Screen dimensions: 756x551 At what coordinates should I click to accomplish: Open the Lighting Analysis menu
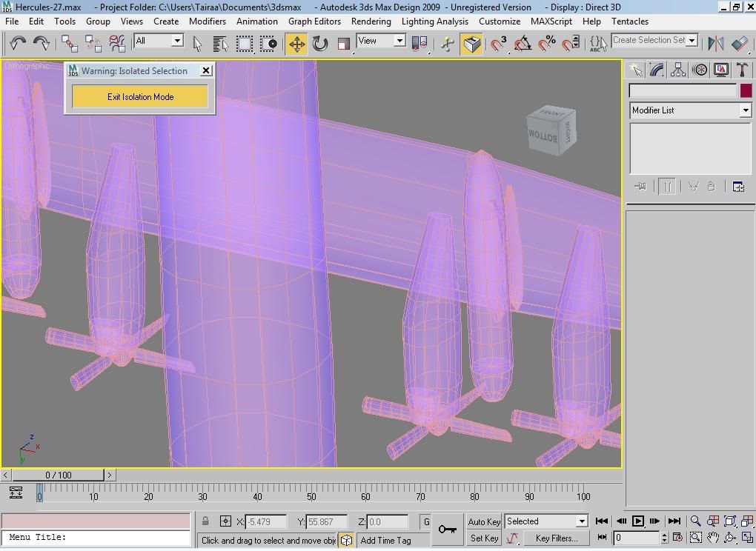pos(435,21)
